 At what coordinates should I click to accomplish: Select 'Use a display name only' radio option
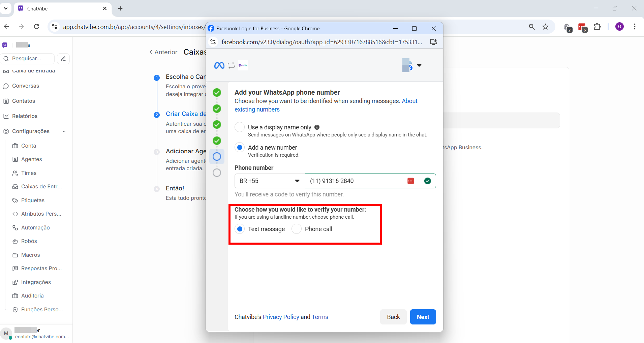pyautogui.click(x=240, y=127)
